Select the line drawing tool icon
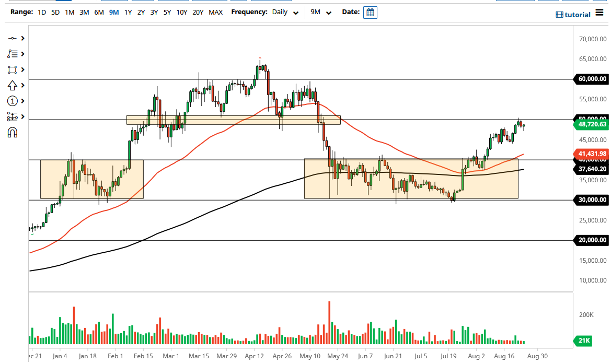This screenshot has width=611, height=364. pos(12,38)
